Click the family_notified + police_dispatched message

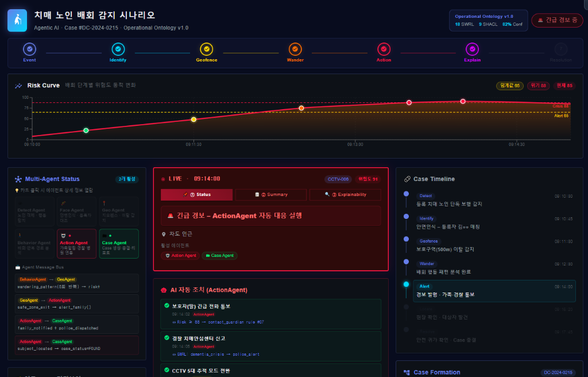[77, 325]
